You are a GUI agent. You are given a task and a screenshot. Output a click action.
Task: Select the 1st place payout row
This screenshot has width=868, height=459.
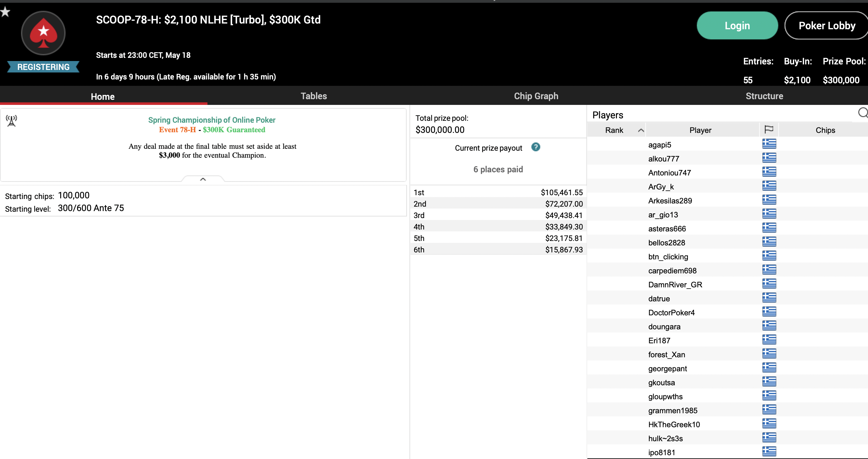(498, 192)
